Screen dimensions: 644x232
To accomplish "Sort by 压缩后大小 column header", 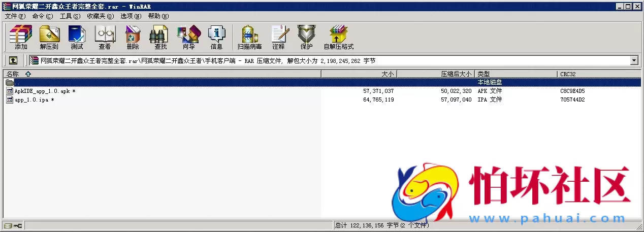I will coord(436,74).
